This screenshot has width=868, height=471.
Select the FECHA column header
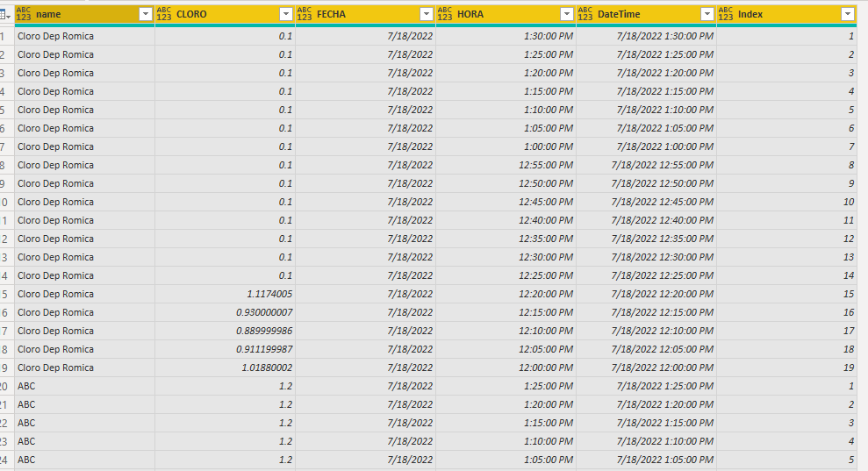click(365, 14)
